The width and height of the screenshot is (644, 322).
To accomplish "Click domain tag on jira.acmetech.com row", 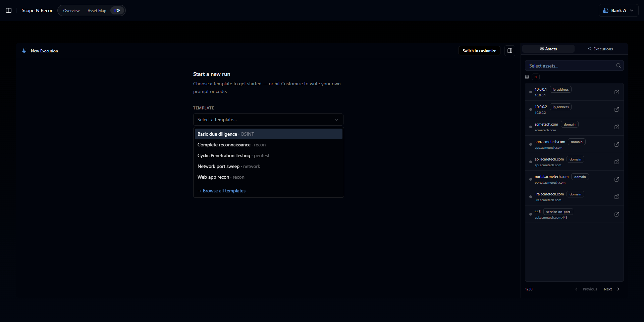I will pyautogui.click(x=575, y=194).
